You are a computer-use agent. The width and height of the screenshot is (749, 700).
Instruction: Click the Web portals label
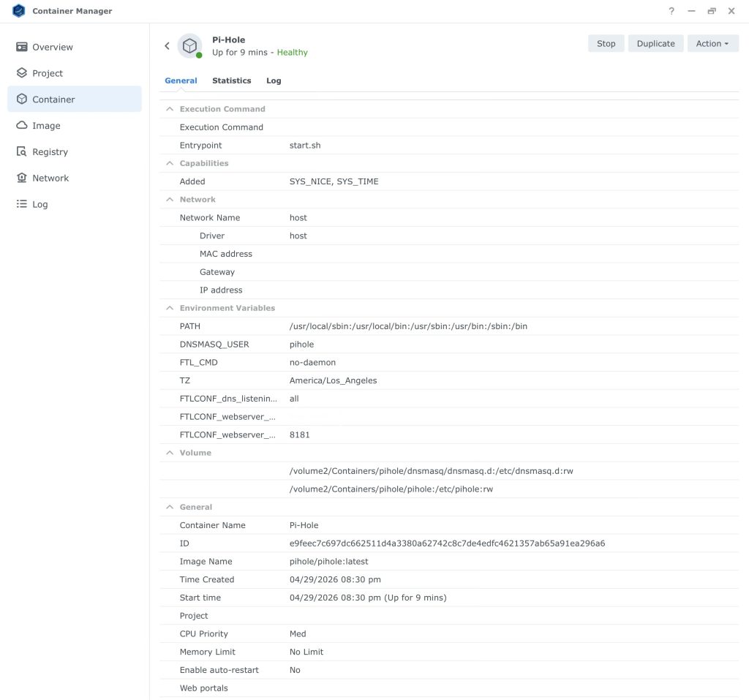pos(203,688)
